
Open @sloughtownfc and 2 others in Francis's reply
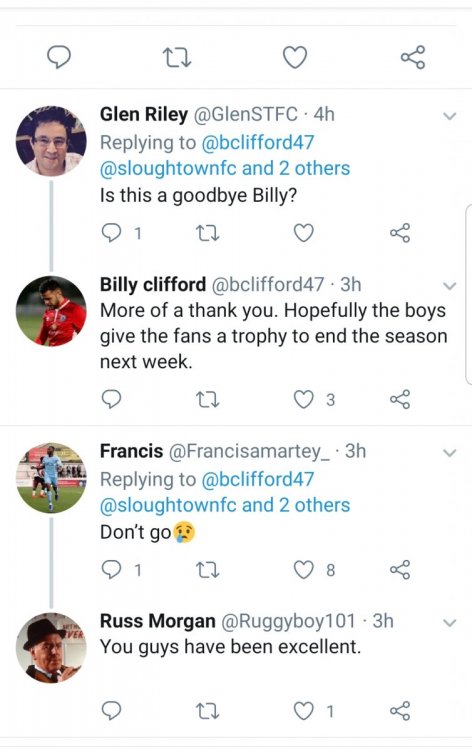[x=225, y=505]
